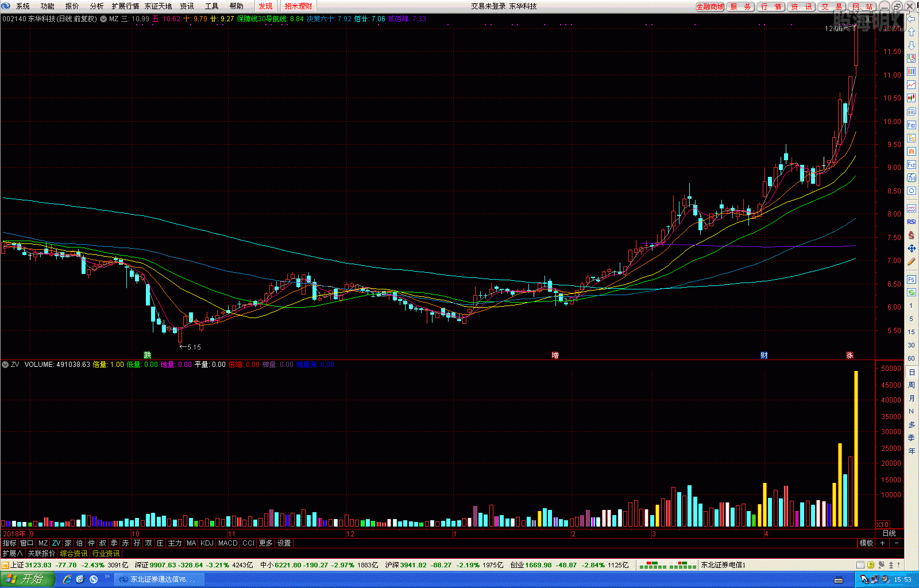The height and width of the screenshot is (588, 919).
Task: Click the 综合资讯 tab
Action: [74, 554]
